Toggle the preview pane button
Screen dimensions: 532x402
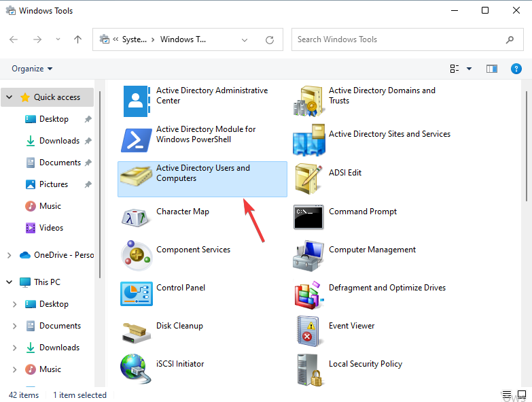click(492, 69)
